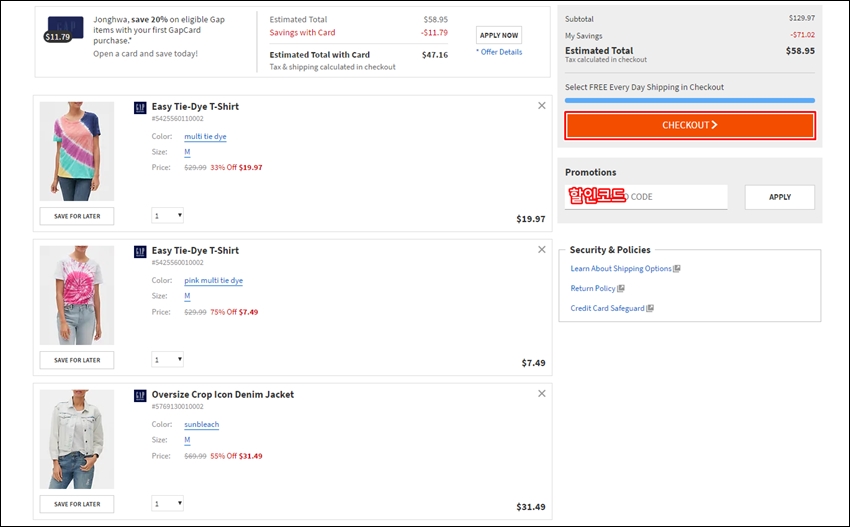Open the Return Policy link
850x527 pixels.
coord(593,288)
